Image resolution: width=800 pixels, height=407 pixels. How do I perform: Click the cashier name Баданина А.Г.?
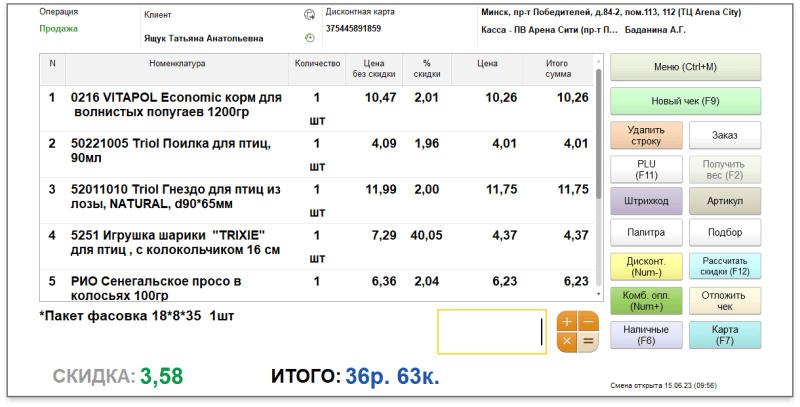click(655, 30)
